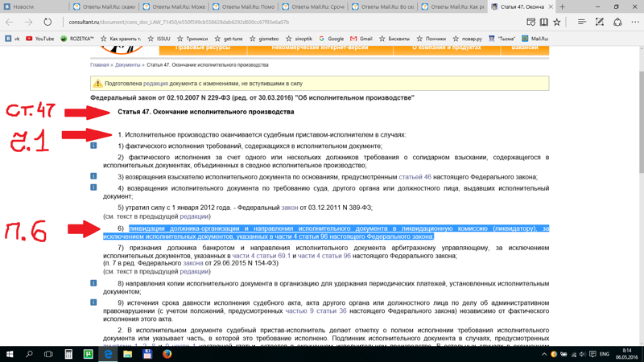The width and height of the screenshot is (644, 362).
Task: Follow части 4 статьи 69.1 link
Action: (261, 256)
